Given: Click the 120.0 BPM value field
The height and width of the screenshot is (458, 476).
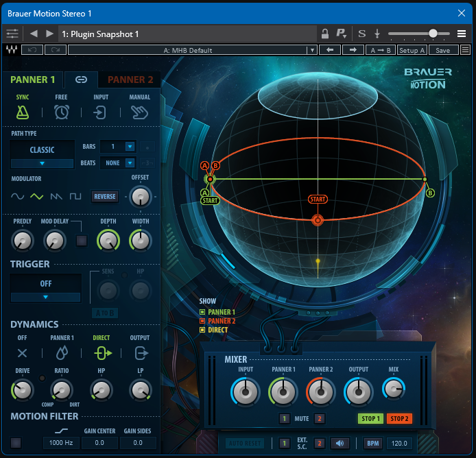Looking at the screenshot, I should tap(399, 444).
